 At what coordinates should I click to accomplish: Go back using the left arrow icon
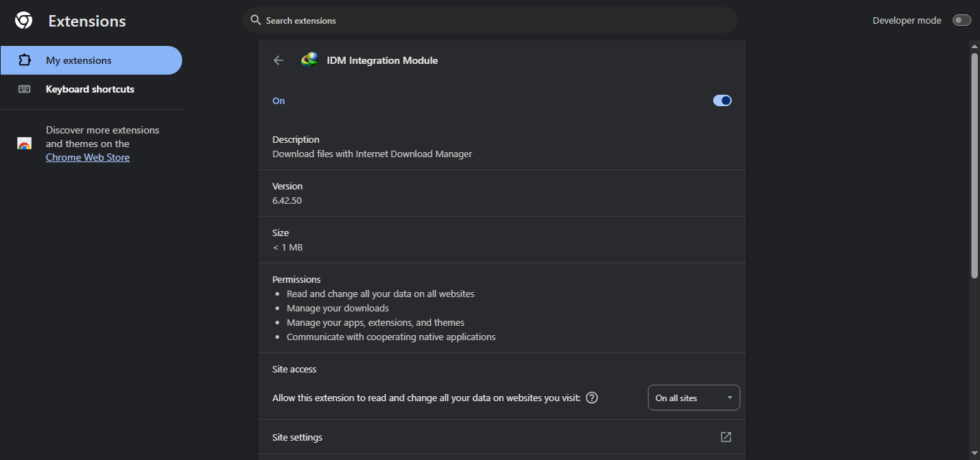(278, 60)
